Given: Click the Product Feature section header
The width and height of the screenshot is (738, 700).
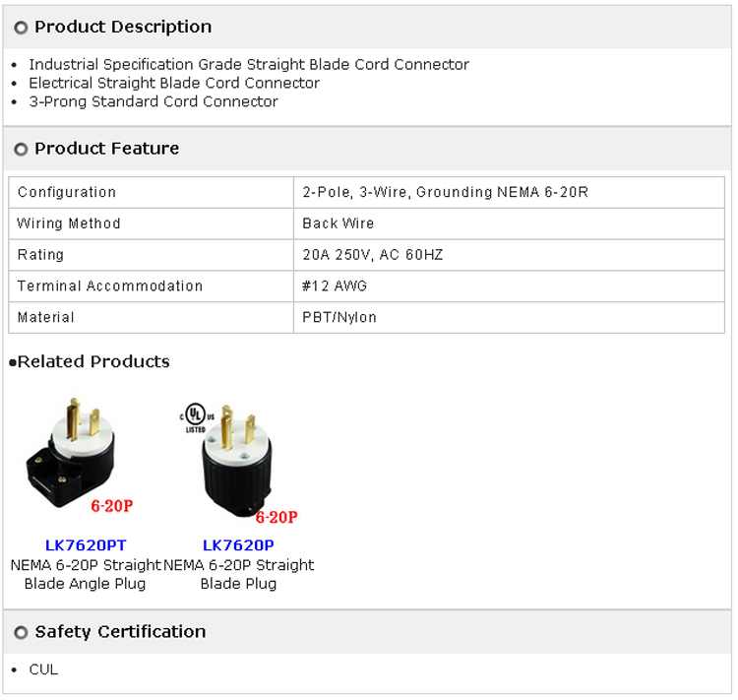Looking at the screenshot, I should pyautogui.click(x=106, y=149).
